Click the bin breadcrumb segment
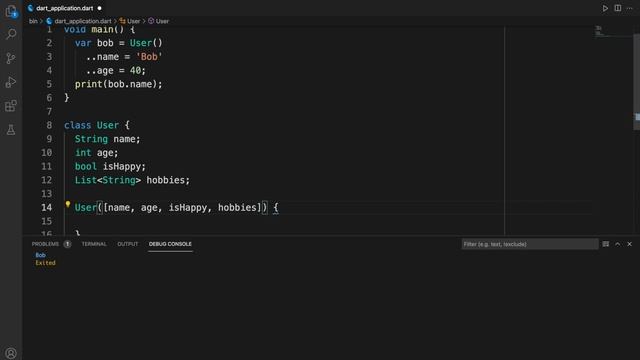This screenshot has width=640, height=360. coord(33,21)
